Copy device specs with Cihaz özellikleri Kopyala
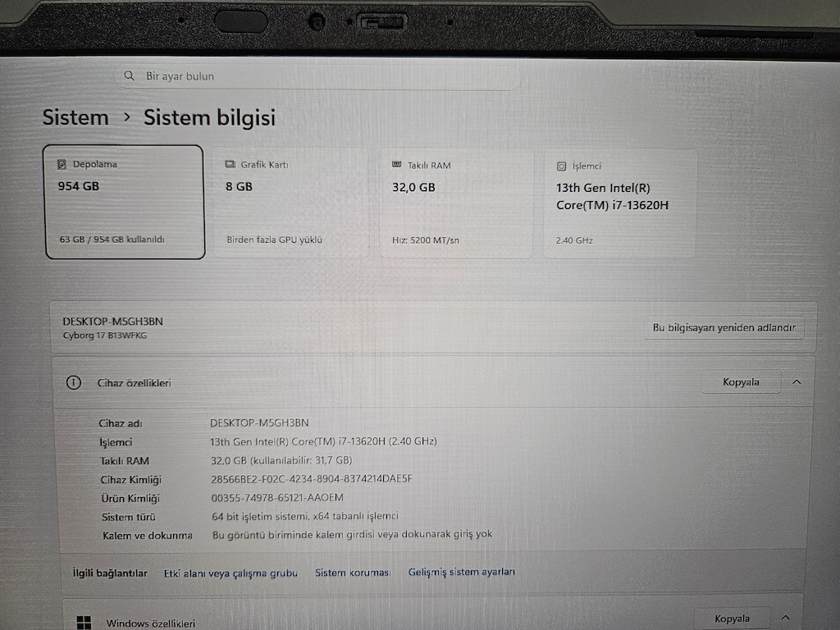Viewport: 840px width, 630px height. point(741,382)
